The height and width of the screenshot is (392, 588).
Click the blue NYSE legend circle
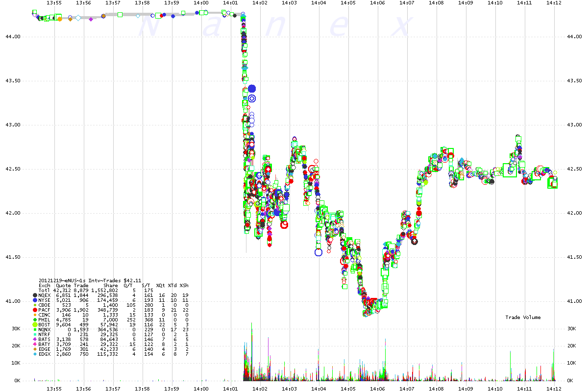[x=34, y=300]
